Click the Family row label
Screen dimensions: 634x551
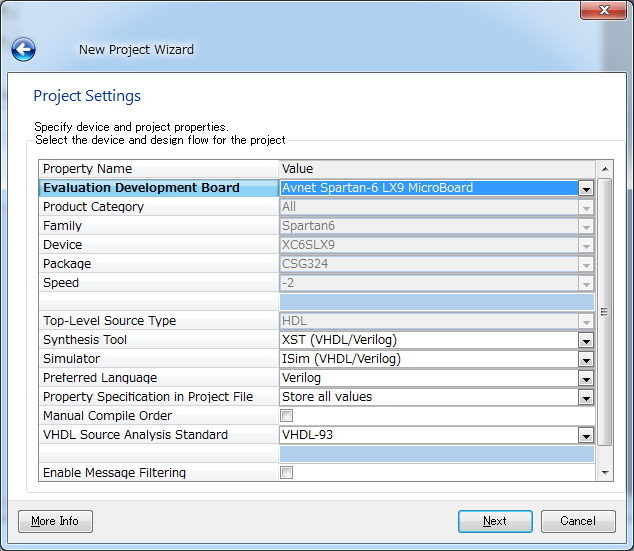tap(63, 226)
